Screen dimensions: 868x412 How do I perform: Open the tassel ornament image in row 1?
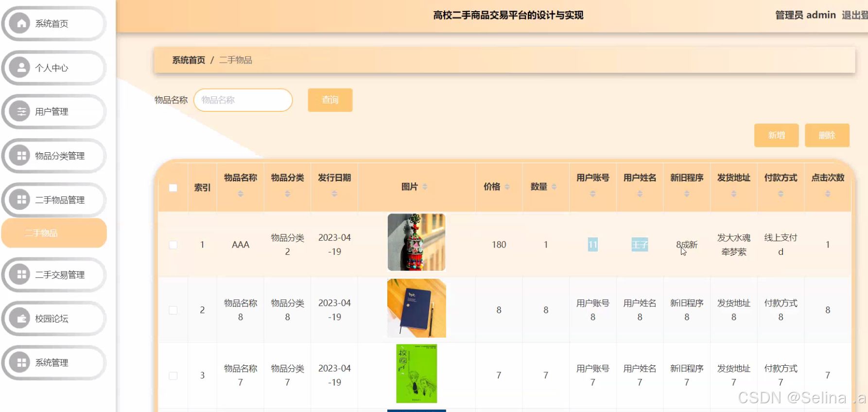pyautogui.click(x=417, y=242)
